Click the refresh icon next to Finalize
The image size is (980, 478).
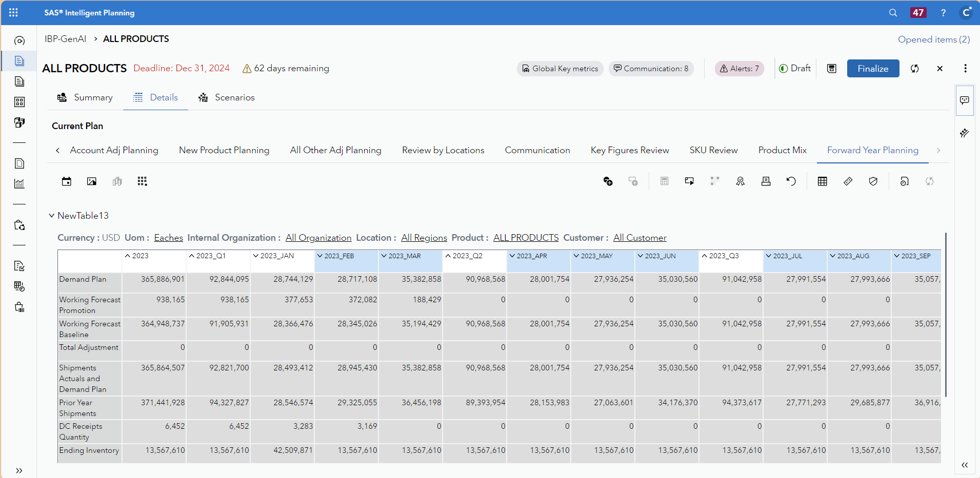click(x=915, y=68)
